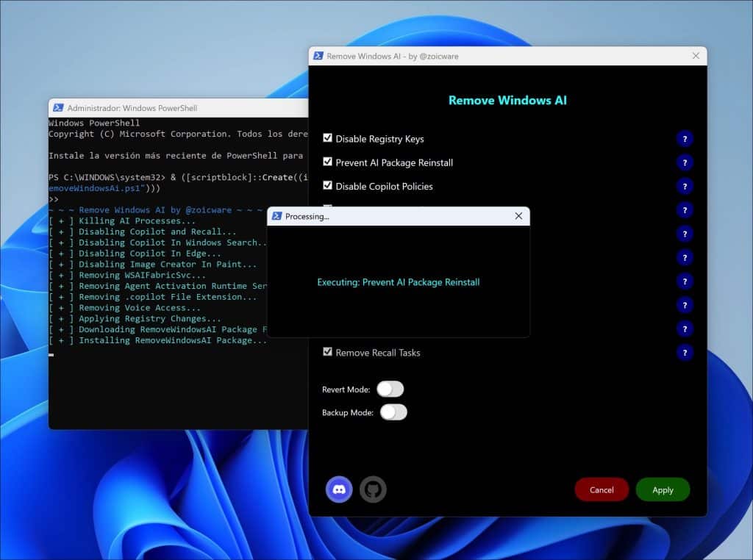Turn on Backup Mode toggle

click(x=393, y=412)
